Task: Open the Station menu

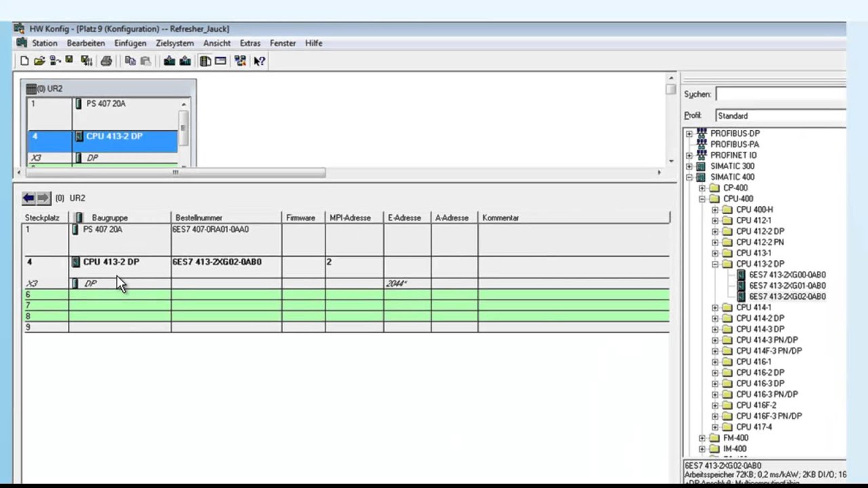Action: [45, 43]
